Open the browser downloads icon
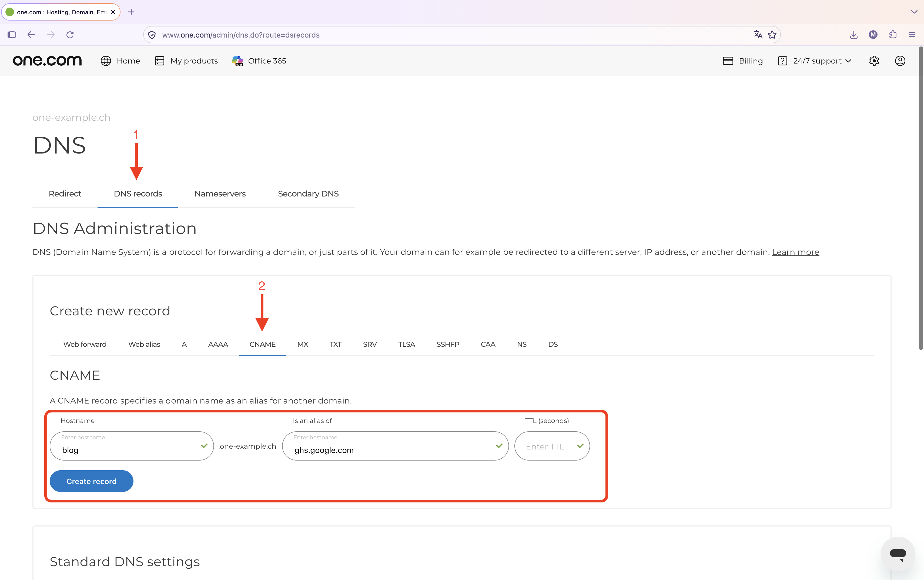 pyautogui.click(x=854, y=35)
